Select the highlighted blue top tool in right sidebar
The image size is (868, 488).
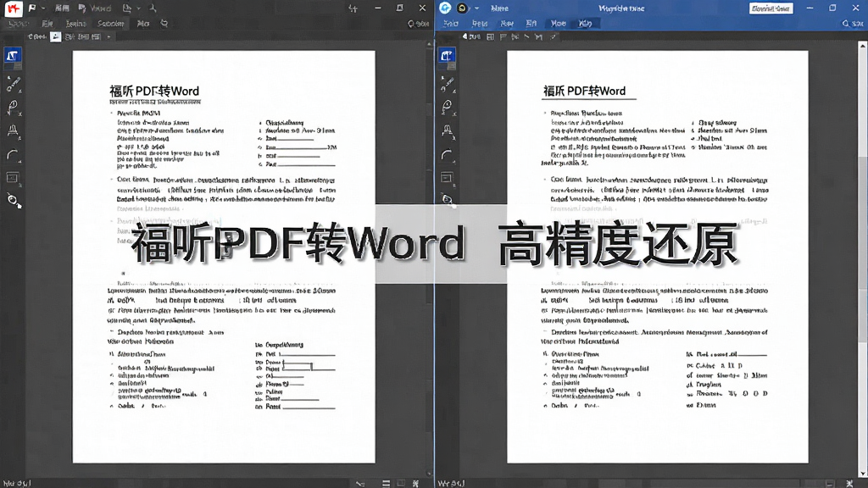(448, 55)
